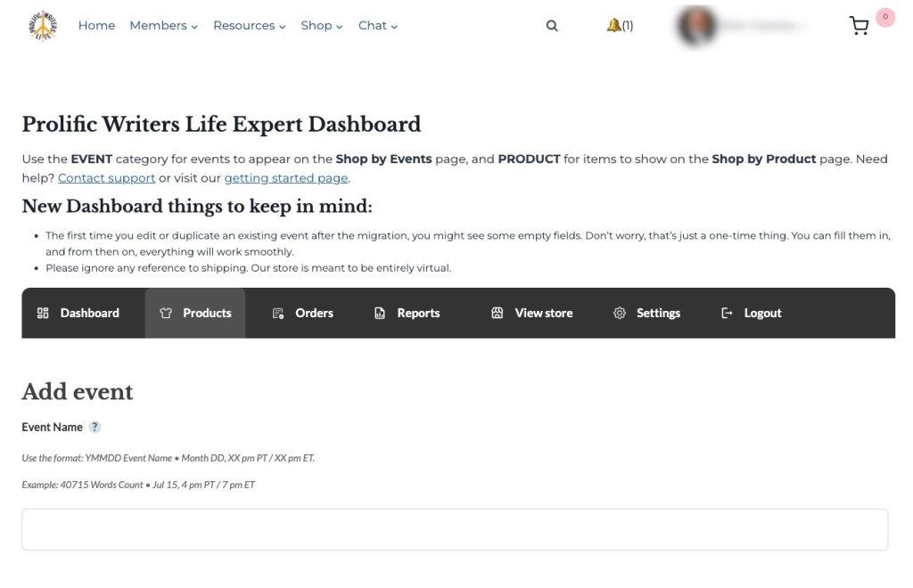Follow the Contact support link
Viewport: 913px width, 588px height.
pyautogui.click(x=107, y=178)
